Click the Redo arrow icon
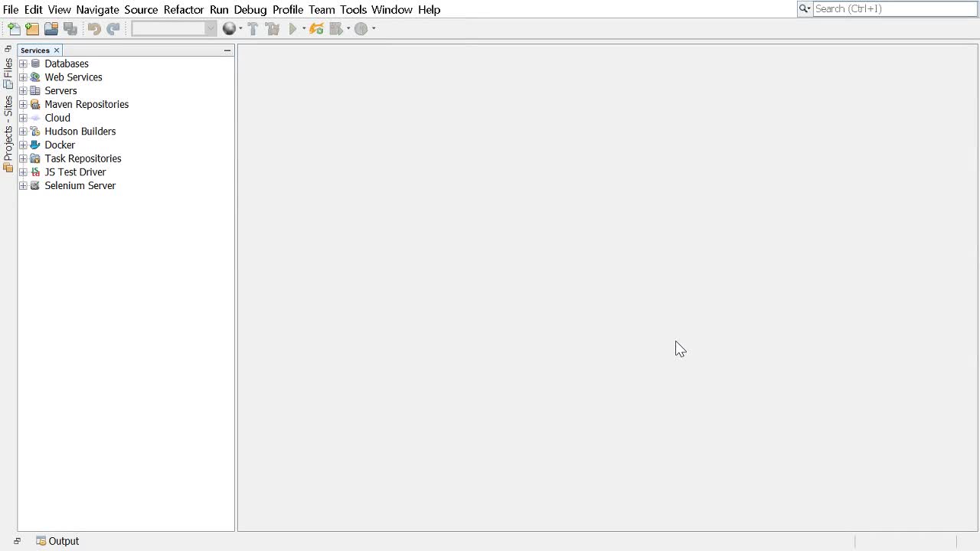The height and width of the screenshot is (551, 980). click(113, 28)
